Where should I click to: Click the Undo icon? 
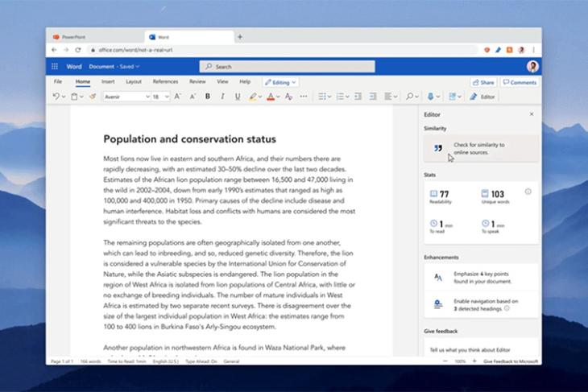coord(56,97)
